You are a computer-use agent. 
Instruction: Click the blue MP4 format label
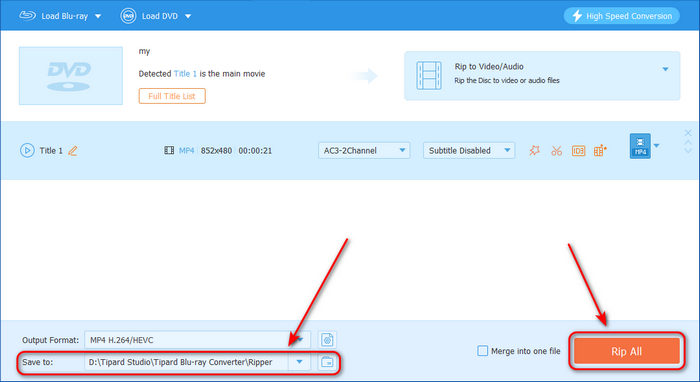tap(186, 151)
